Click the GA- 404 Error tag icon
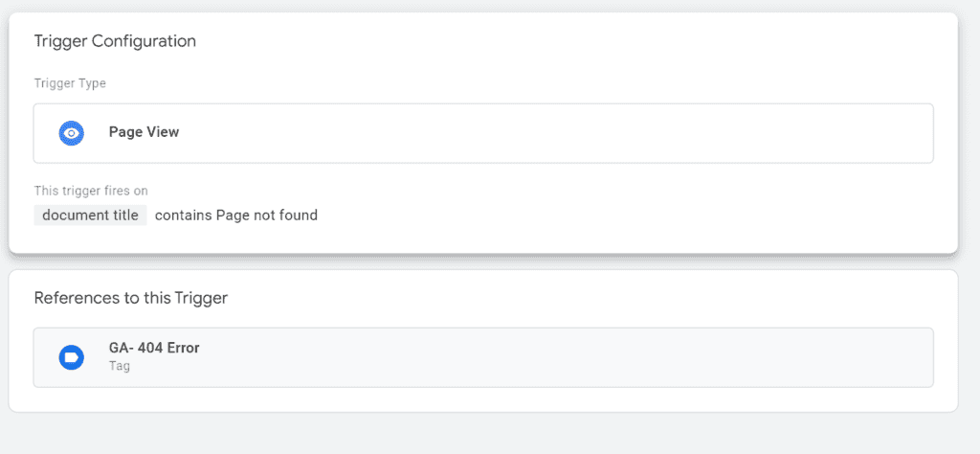Viewport: 980px width, 454px height. pyautogui.click(x=72, y=357)
